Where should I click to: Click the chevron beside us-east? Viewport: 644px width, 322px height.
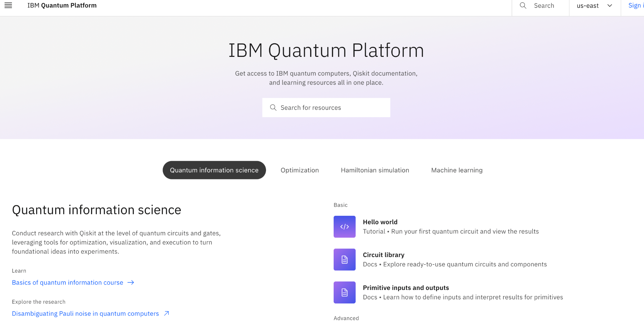tap(610, 6)
